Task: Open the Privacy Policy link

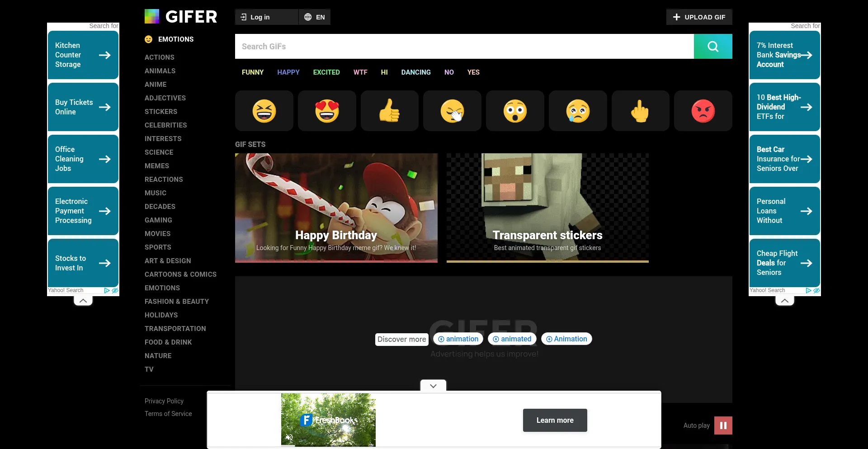Action: click(x=164, y=401)
